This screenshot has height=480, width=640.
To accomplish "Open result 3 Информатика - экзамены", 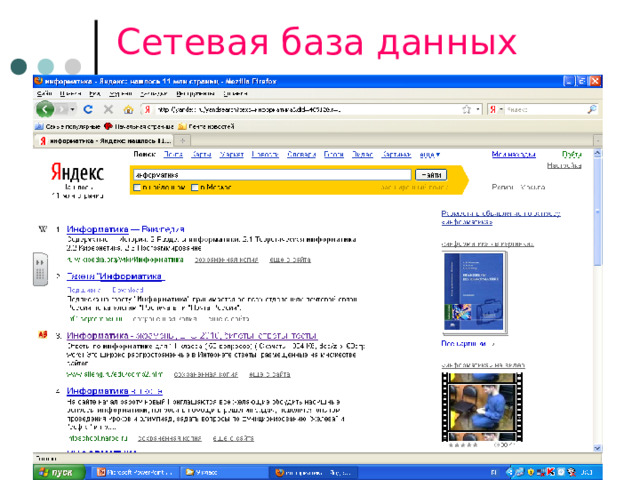I will pyautogui.click(x=192, y=336).
